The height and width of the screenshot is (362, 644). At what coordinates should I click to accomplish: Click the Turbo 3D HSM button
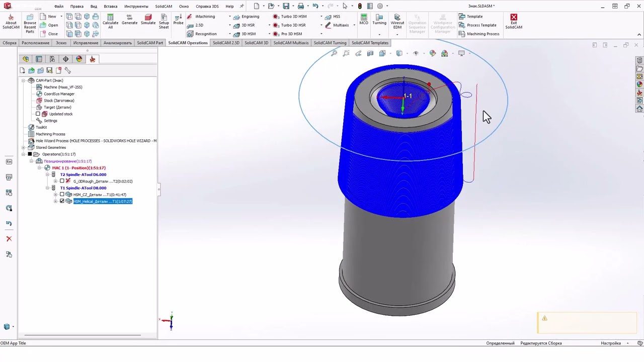tap(290, 17)
